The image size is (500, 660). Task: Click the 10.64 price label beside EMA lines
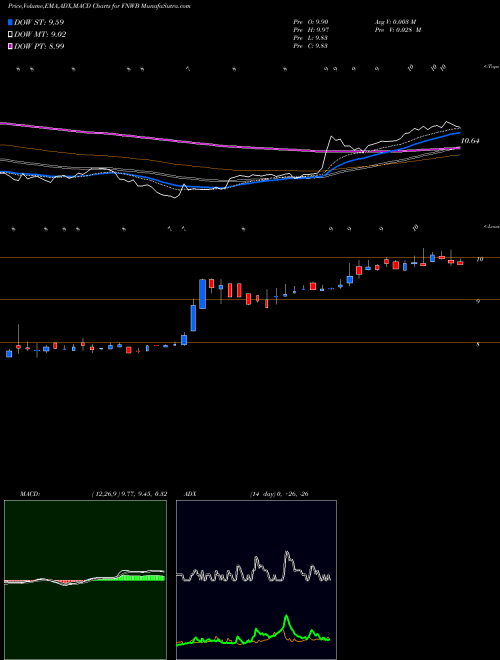pos(470,141)
